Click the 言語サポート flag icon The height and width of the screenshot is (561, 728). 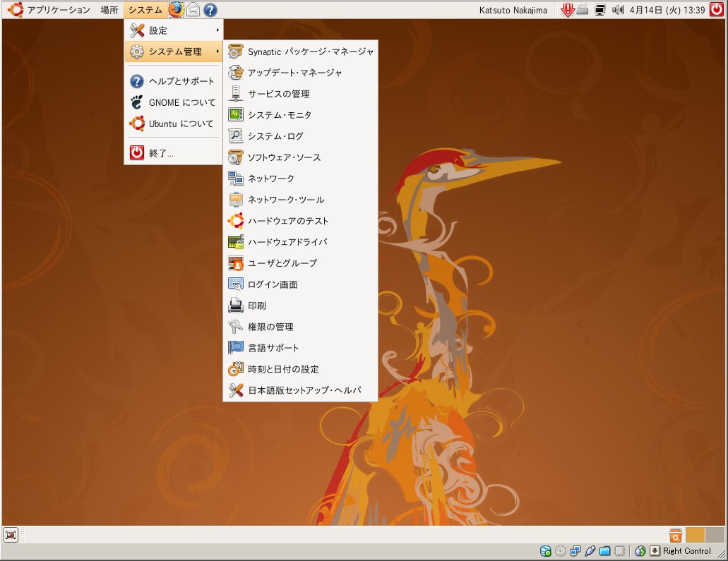click(x=236, y=348)
